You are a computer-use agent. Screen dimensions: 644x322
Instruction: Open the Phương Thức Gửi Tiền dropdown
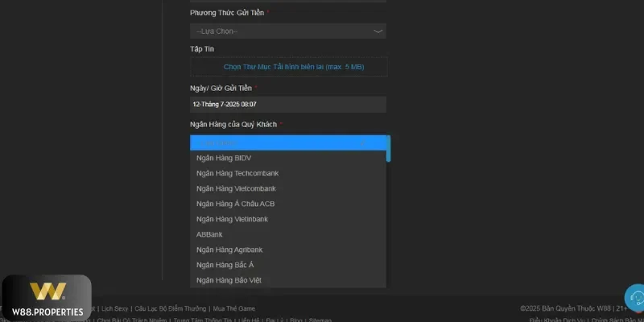(x=287, y=31)
